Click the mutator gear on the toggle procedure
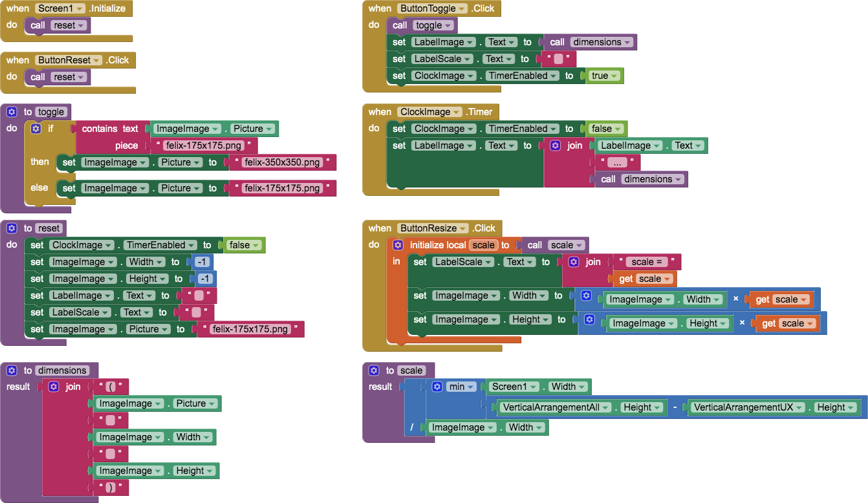Screen dimensions: 868x503 coord(12,111)
